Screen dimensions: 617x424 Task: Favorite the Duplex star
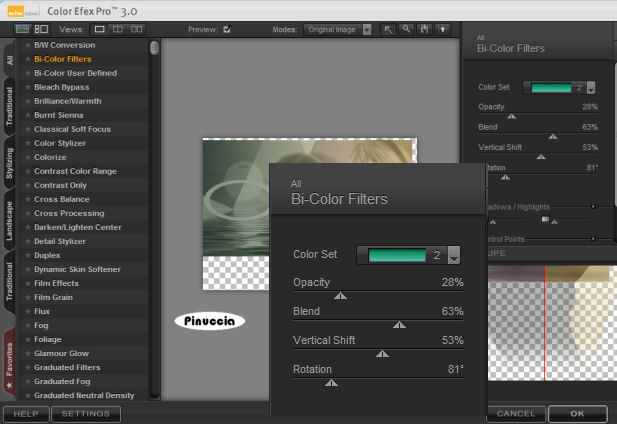click(x=28, y=255)
